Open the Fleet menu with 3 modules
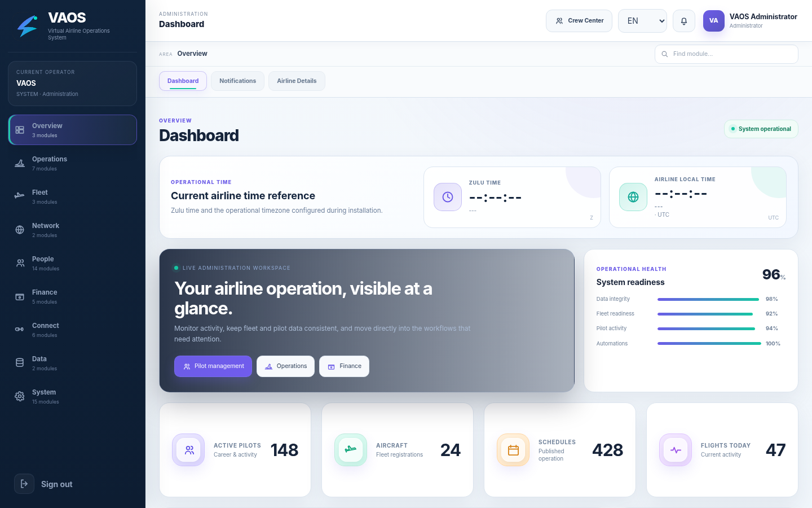This screenshot has height=508, width=812. click(73, 196)
